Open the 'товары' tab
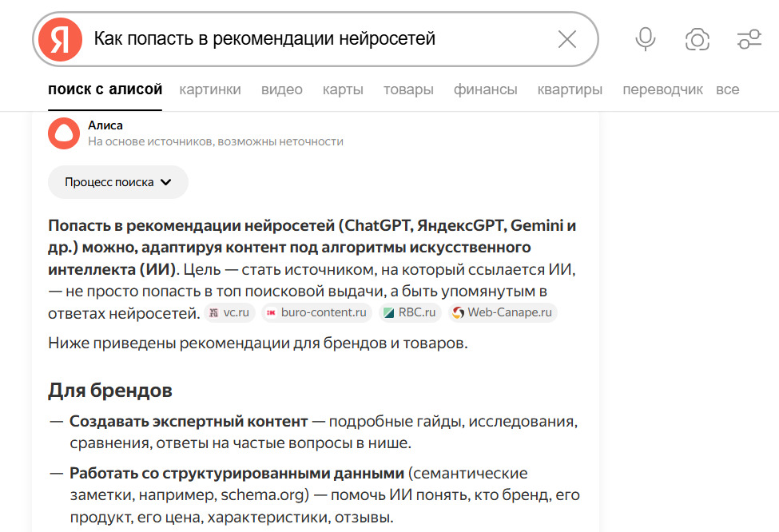The image size is (779, 532). (408, 90)
